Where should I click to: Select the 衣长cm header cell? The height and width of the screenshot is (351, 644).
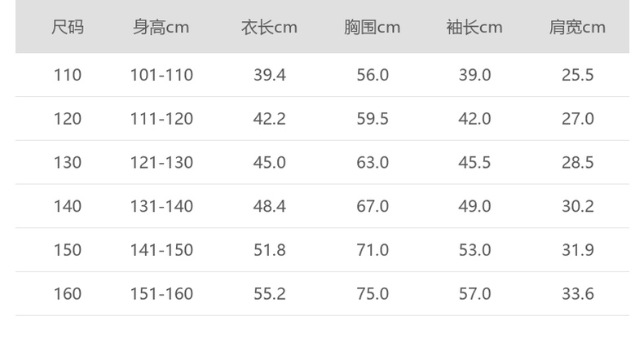[269, 28]
